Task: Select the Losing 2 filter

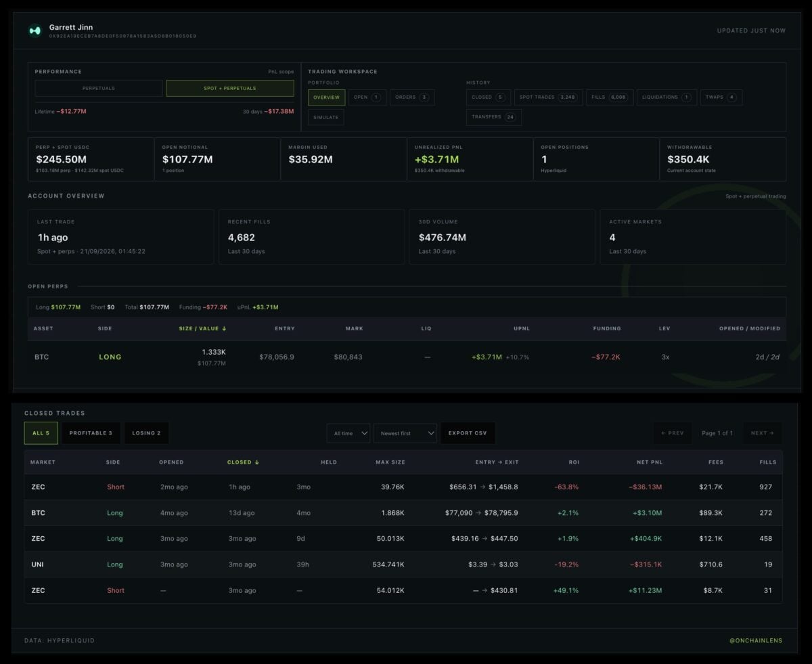Action: tap(147, 433)
